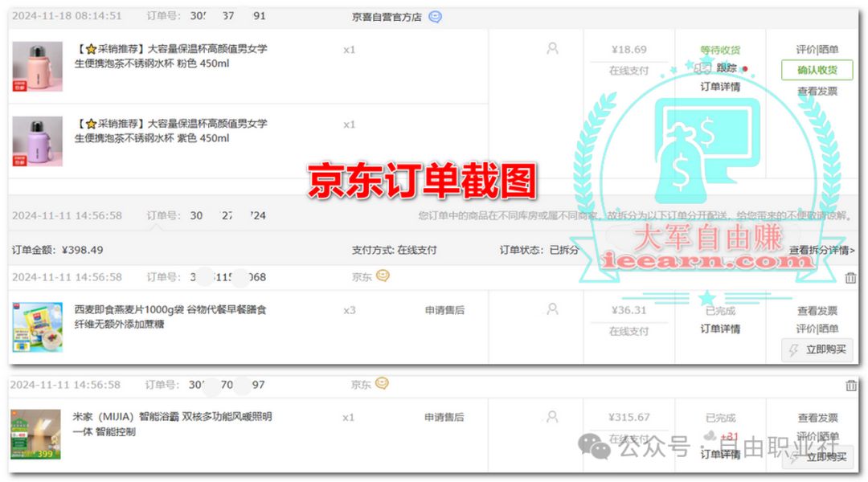Click 查看发票 for the thermos cup order
Screen dimensions: 868x482
tap(817, 92)
